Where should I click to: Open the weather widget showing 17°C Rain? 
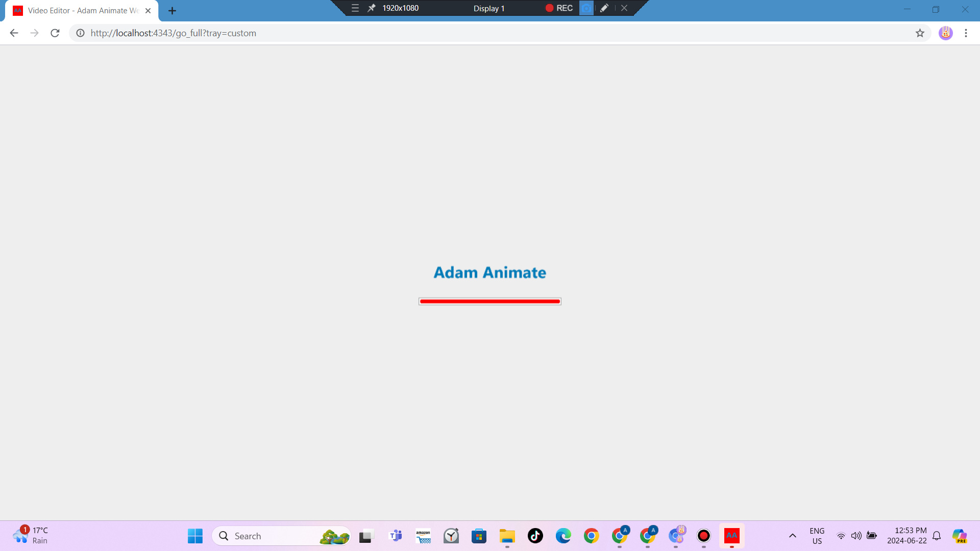tap(31, 536)
